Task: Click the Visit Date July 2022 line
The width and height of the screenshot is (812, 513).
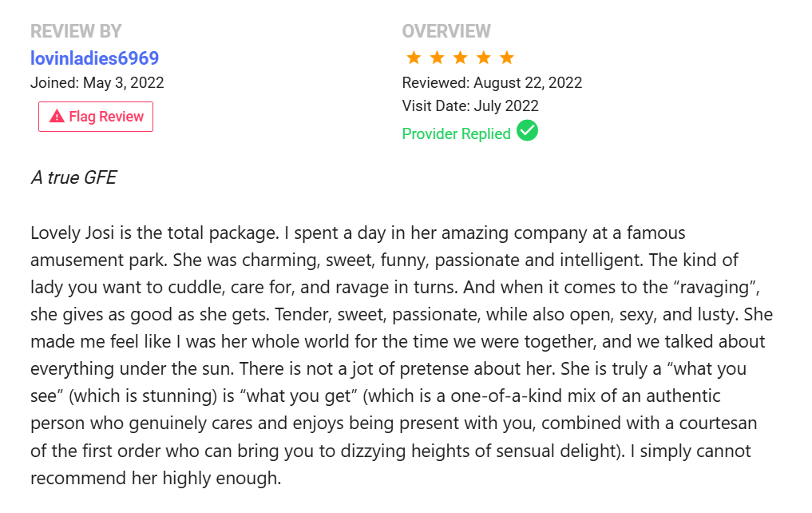Action: coord(470,105)
